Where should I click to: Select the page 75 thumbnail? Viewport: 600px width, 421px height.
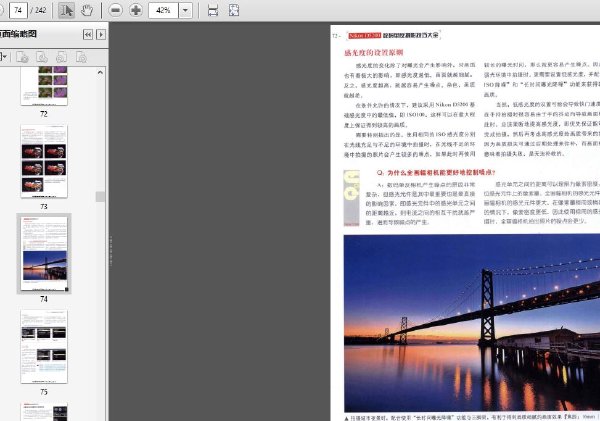coord(44,346)
